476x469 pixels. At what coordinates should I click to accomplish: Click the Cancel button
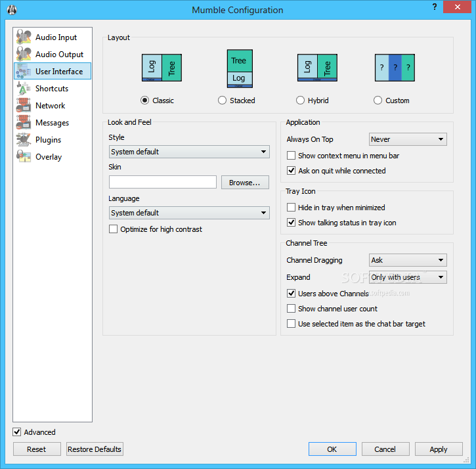pos(385,449)
